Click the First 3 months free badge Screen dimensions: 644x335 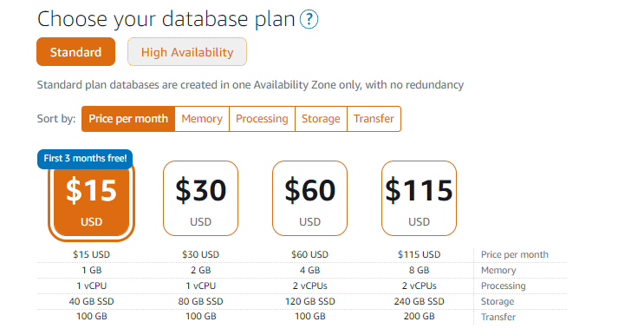(85, 159)
